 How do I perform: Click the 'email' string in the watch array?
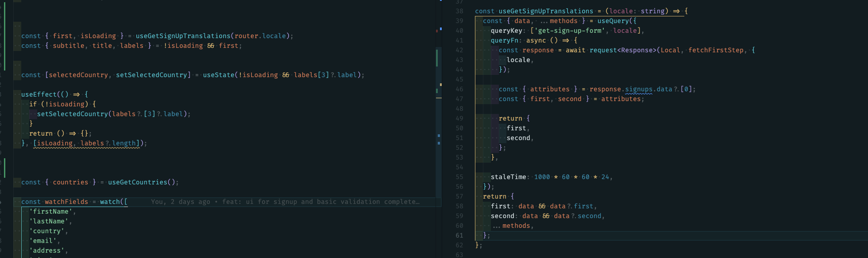click(43, 241)
